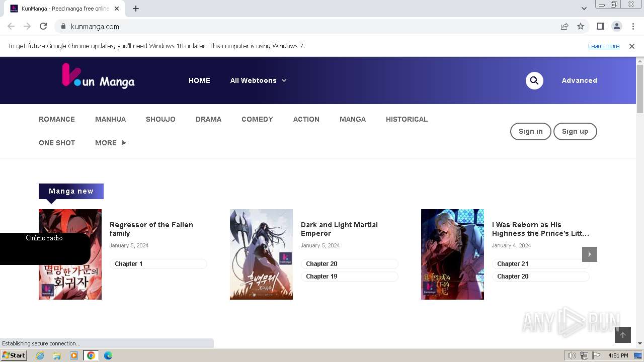Open the Windows Start menu

(x=14, y=355)
